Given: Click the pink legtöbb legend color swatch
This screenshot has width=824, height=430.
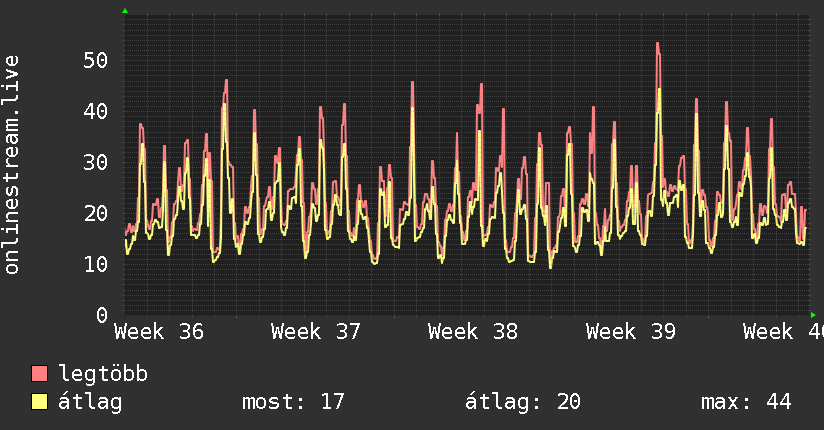Looking at the screenshot, I should [x=39, y=373].
